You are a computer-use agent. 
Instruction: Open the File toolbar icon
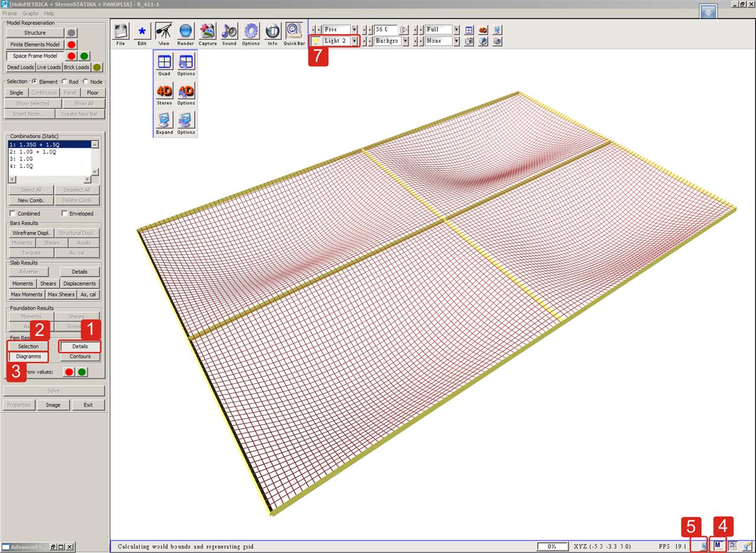click(121, 32)
